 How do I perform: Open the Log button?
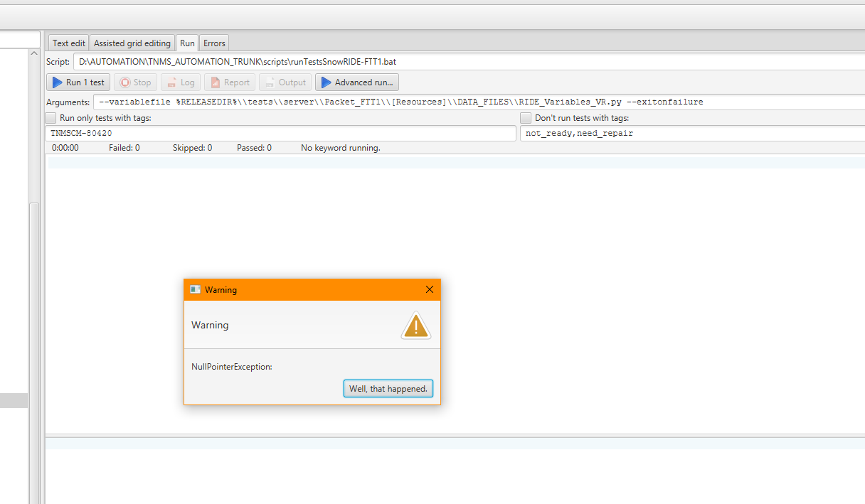click(x=181, y=82)
